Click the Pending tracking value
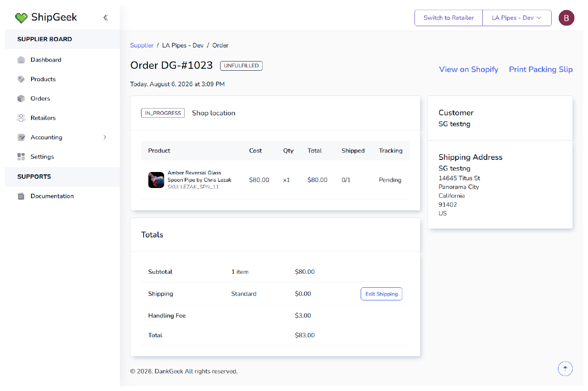The width and height of the screenshot is (588, 391). [x=390, y=180]
